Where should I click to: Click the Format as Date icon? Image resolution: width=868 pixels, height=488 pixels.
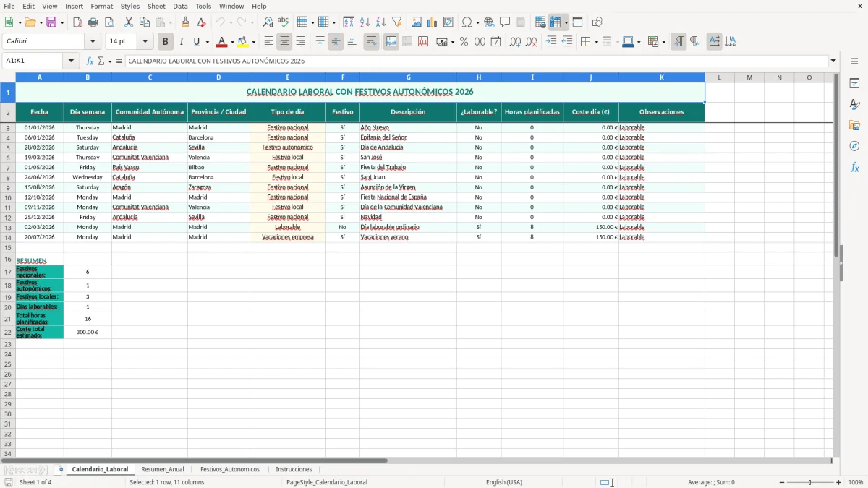point(495,42)
